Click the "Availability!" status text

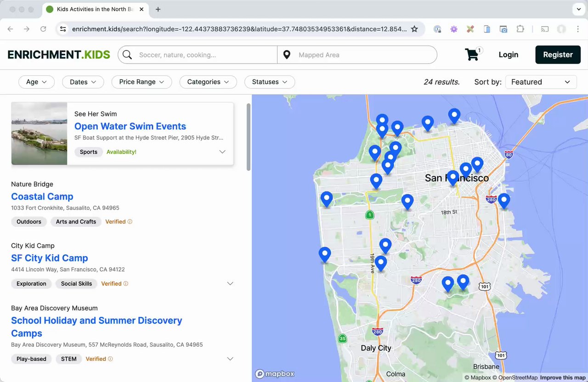tap(121, 152)
